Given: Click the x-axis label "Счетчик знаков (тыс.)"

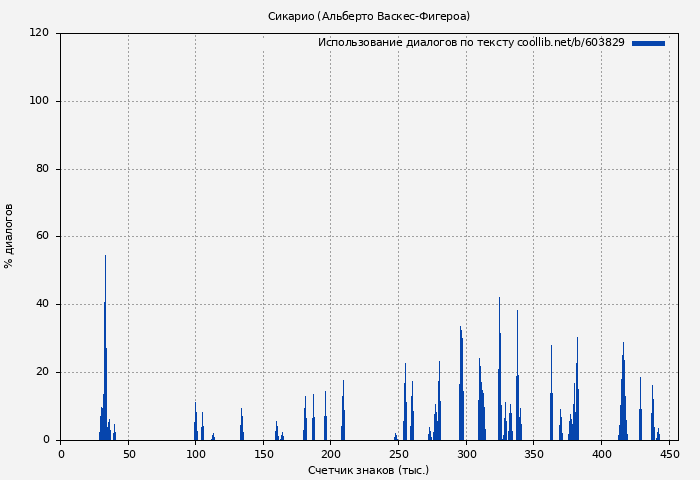Looking at the screenshot, I should pos(368,470).
